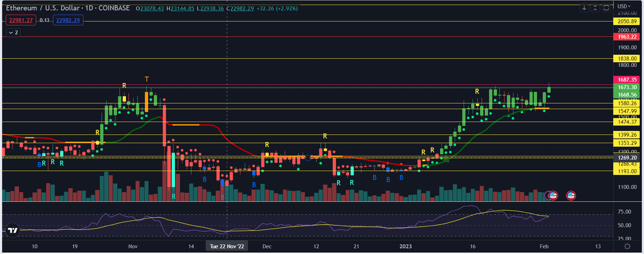Click the 2023 label on the time axis

[x=406, y=245]
